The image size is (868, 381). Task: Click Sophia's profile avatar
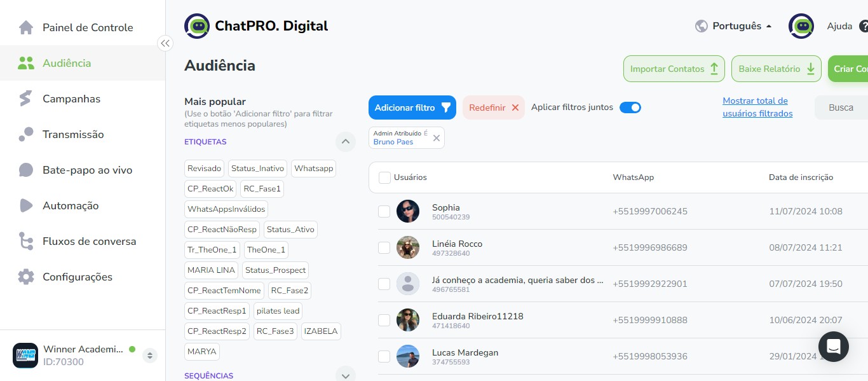[x=408, y=211]
